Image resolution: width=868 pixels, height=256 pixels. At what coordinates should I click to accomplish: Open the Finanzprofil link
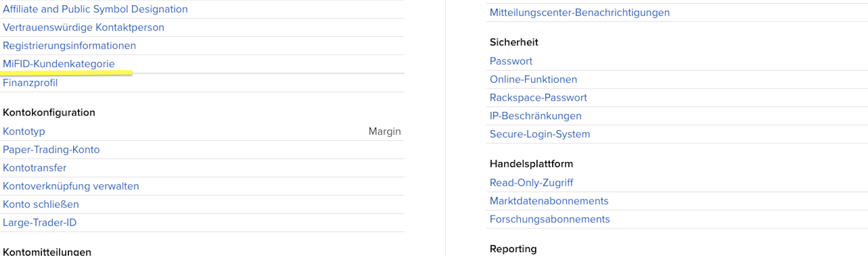(x=30, y=83)
